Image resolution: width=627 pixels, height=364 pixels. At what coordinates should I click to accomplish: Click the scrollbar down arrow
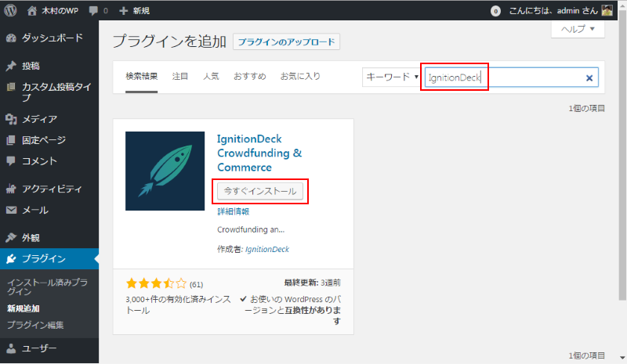pyautogui.click(x=622, y=358)
